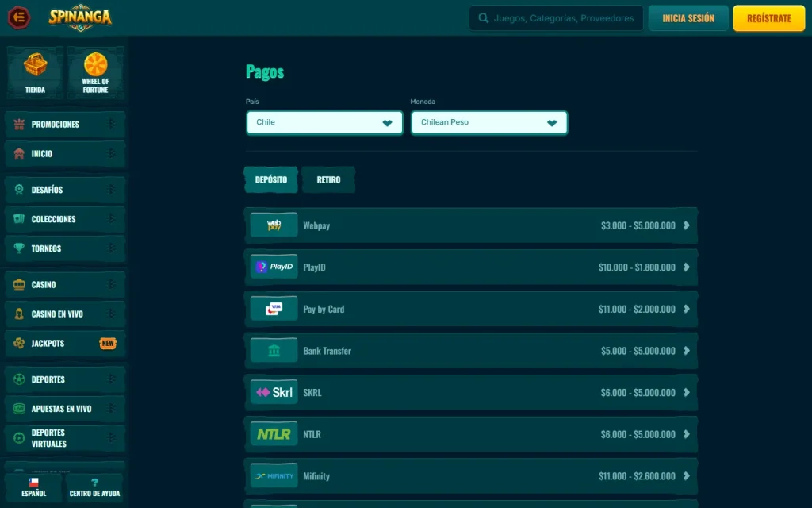Click PlayID range $10.000 - $1.800.000
Screen dimensions: 812x508
click(637, 267)
